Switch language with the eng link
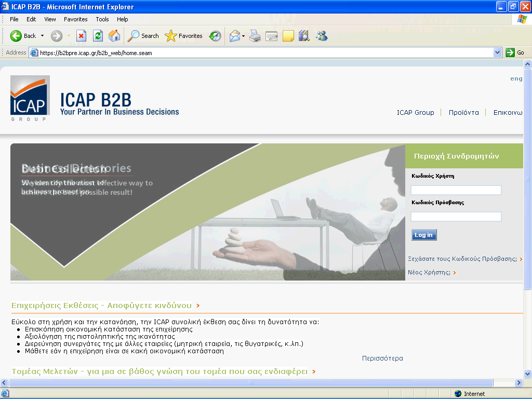The width and height of the screenshot is (532, 399). [516, 79]
